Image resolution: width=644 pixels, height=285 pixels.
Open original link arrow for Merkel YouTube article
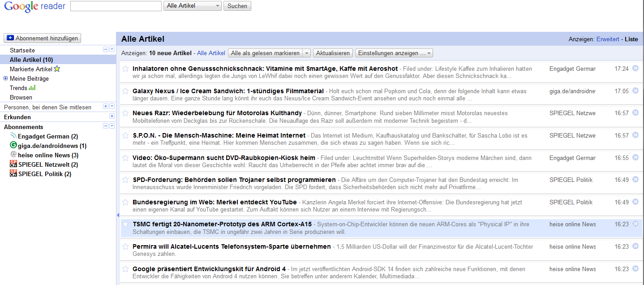pyautogui.click(x=635, y=202)
